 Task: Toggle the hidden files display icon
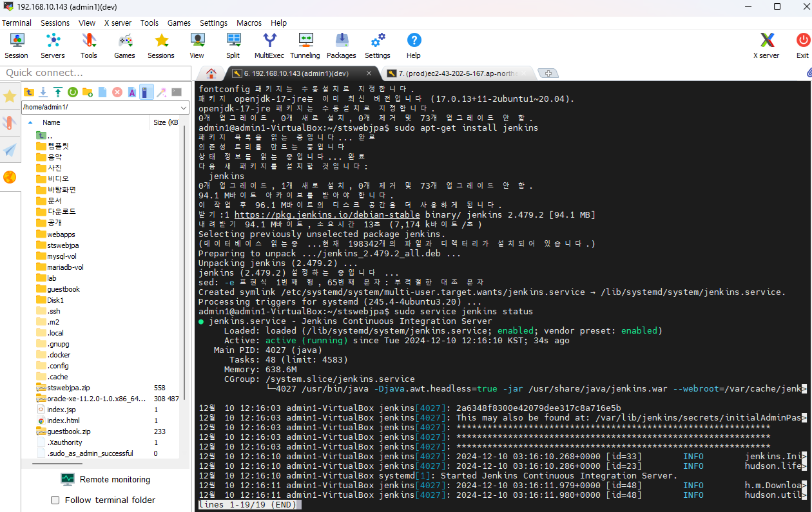pyautogui.click(x=147, y=92)
